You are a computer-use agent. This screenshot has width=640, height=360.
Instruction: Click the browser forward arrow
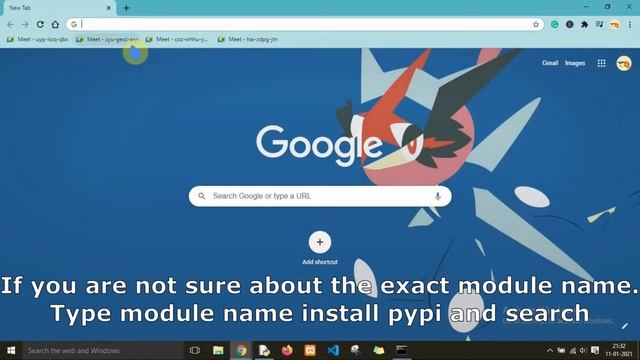click(25, 24)
